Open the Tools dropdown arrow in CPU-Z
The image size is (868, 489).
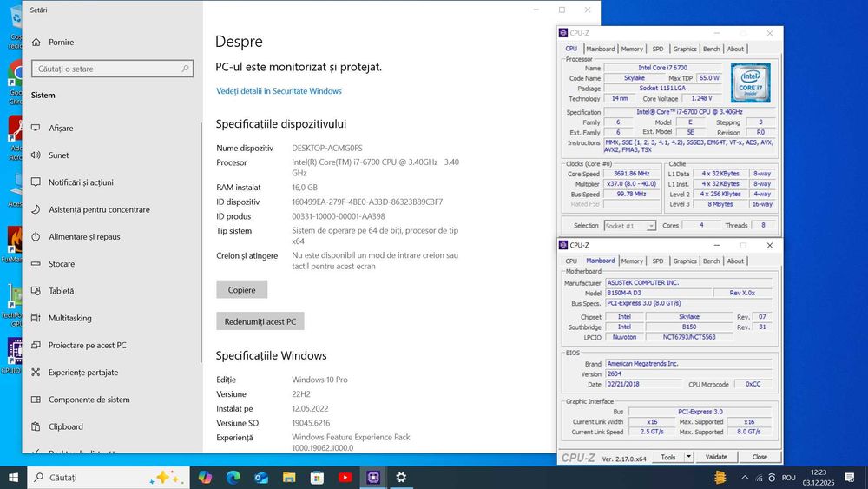coord(688,457)
